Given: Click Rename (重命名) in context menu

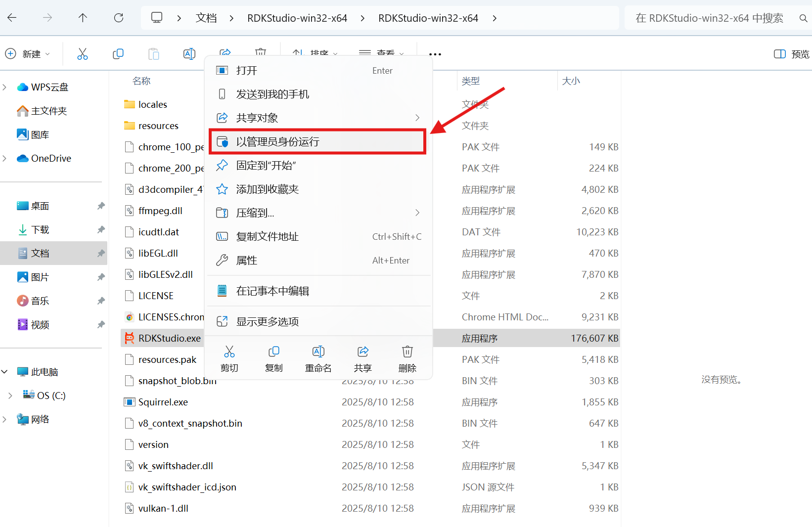Looking at the screenshot, I should tap(318, 359).
